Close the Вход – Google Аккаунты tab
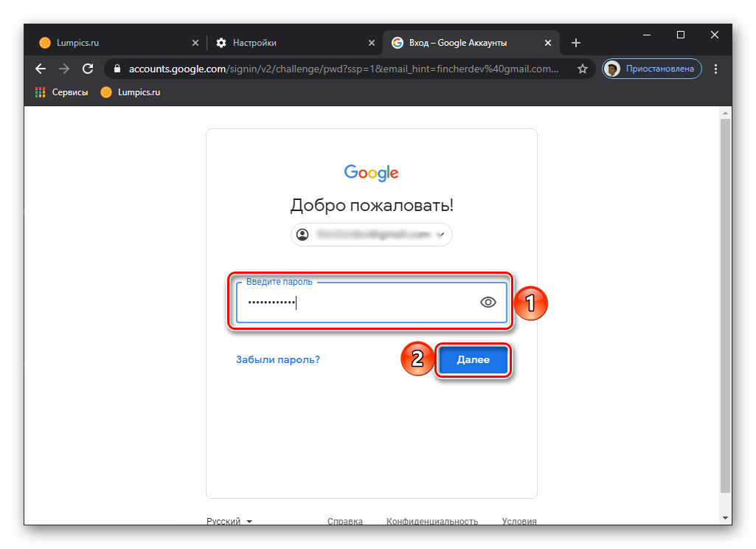Image resolution: width=756 pixels, height=549 pixels. (x=548, y=43)
